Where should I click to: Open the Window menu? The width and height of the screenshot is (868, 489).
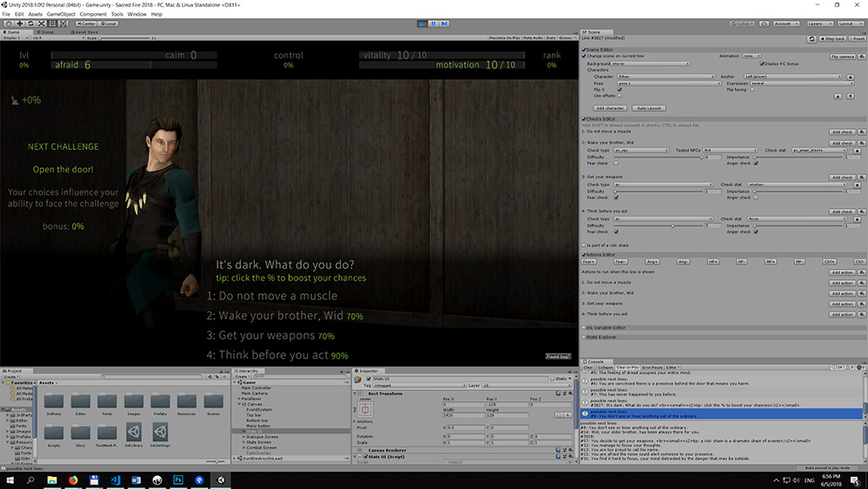(x=137, y=14)
